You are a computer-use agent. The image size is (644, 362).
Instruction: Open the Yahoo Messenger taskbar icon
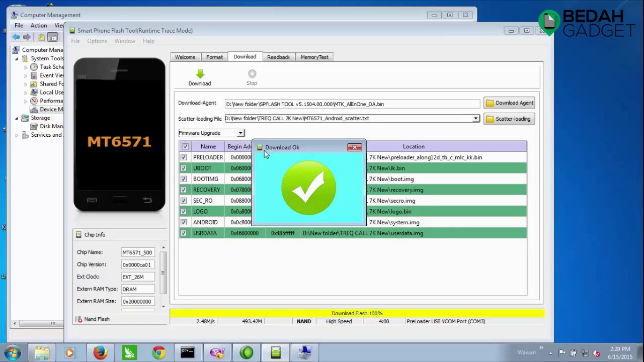[217, 352]
